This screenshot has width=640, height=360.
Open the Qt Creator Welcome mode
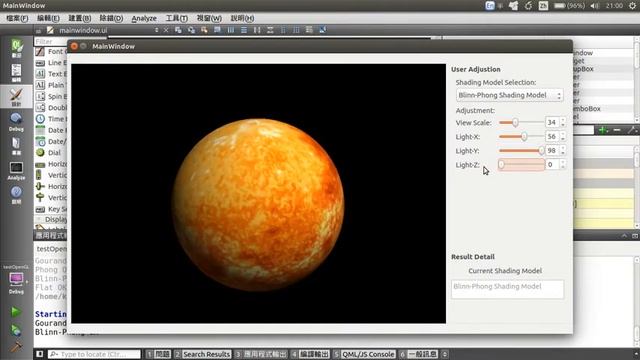pyautogui.click(x=16, y=48)
